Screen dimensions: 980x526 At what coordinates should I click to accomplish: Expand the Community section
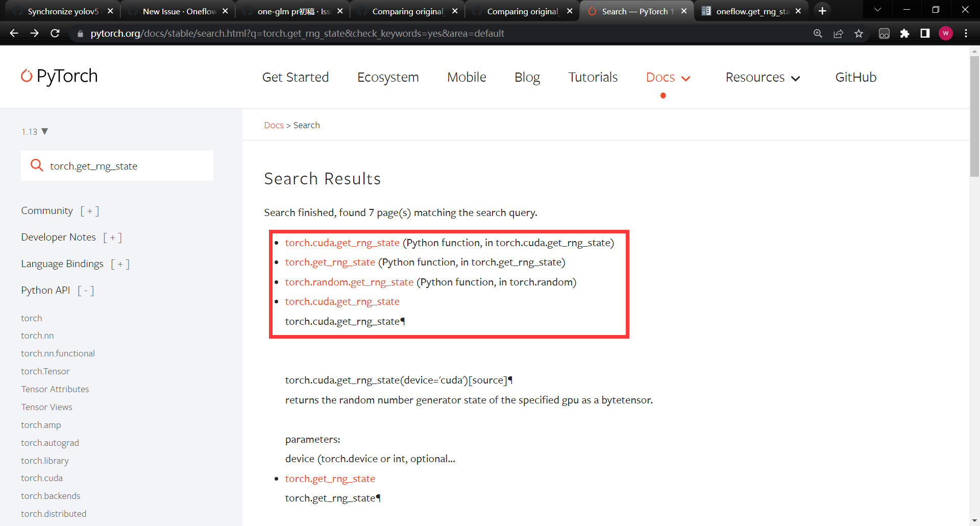click(90, 210)
